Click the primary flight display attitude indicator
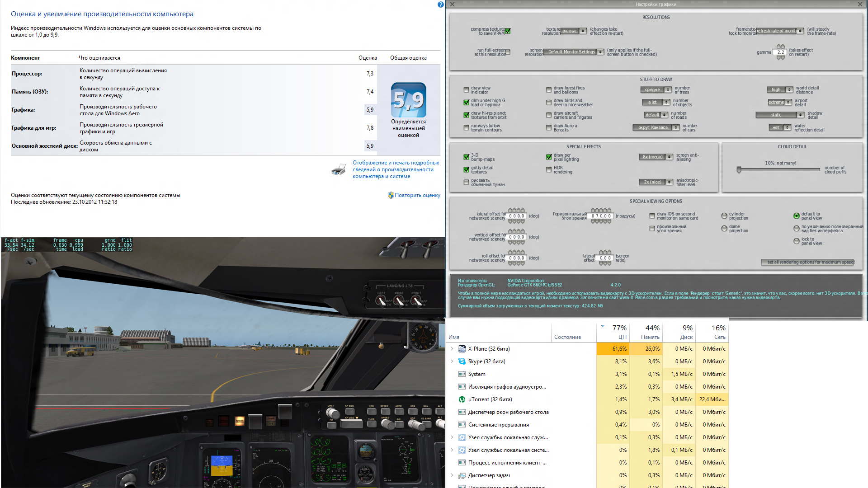The height and width of the screenshot is (488, 868). pos(222,466)
